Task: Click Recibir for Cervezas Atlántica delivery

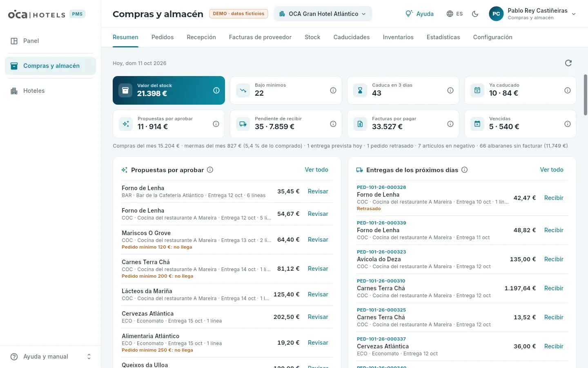Action: (x=554, y=346)
